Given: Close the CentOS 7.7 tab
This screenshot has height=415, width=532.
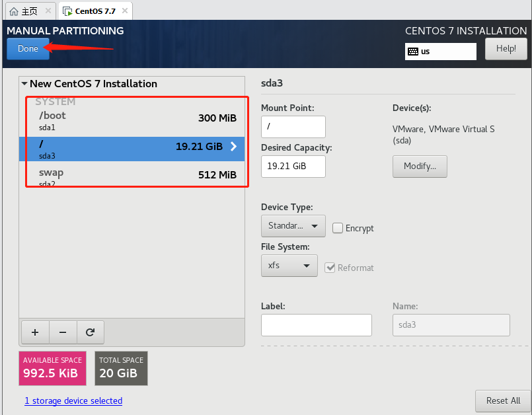Looking at the screenshot, I should point(125,11).
